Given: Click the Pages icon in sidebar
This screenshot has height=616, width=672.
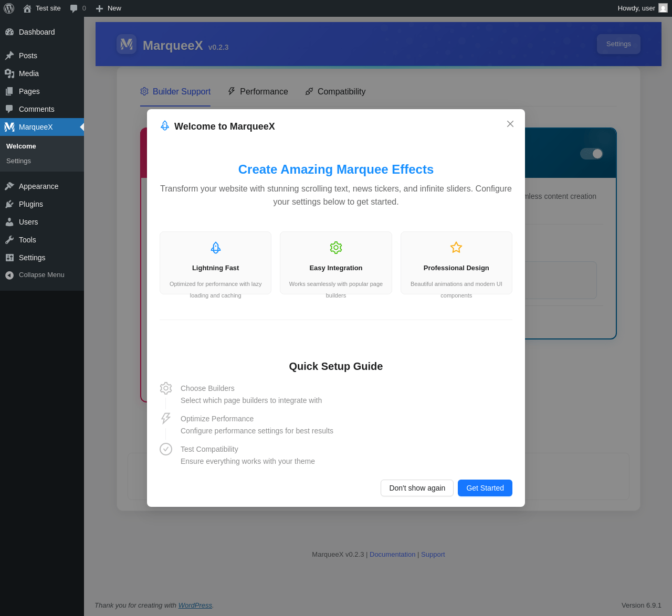Looking at the screenshot, I should click(x=9, y=91).
